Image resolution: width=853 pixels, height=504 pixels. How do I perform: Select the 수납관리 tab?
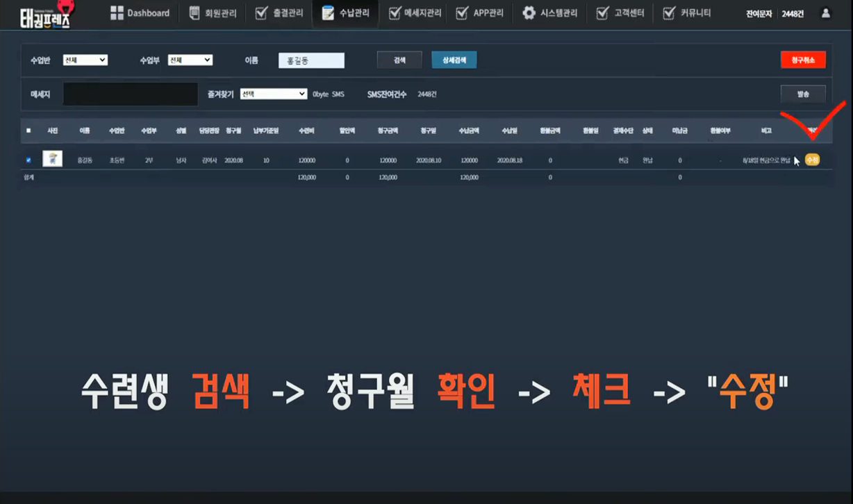coord(345,13)
